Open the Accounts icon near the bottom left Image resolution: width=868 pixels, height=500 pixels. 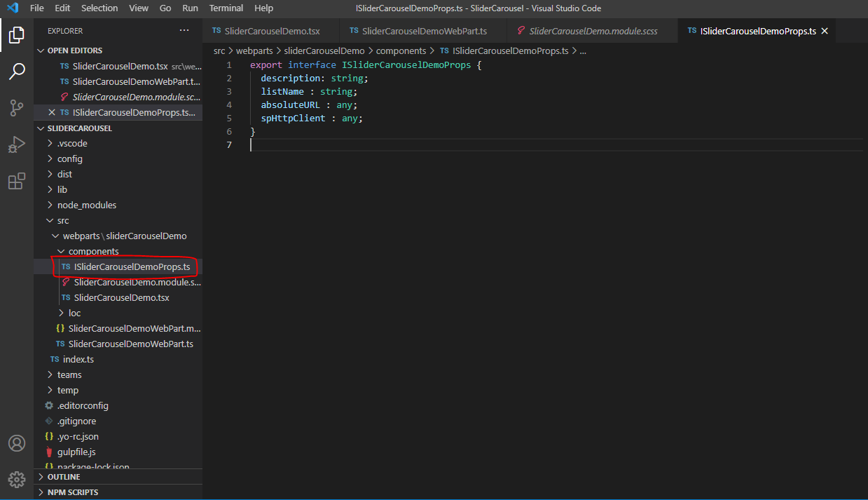(x=17, y=442)
